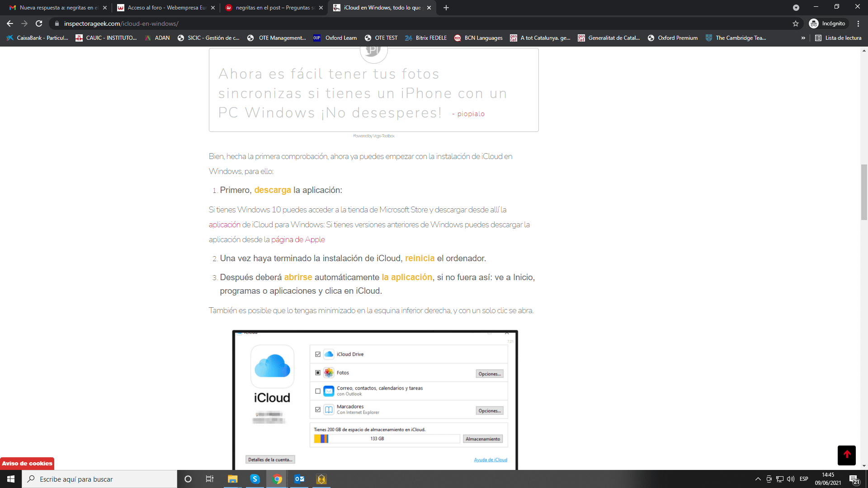
Task: Open Oxford Learn bookmark
Action: coord(335,38)
